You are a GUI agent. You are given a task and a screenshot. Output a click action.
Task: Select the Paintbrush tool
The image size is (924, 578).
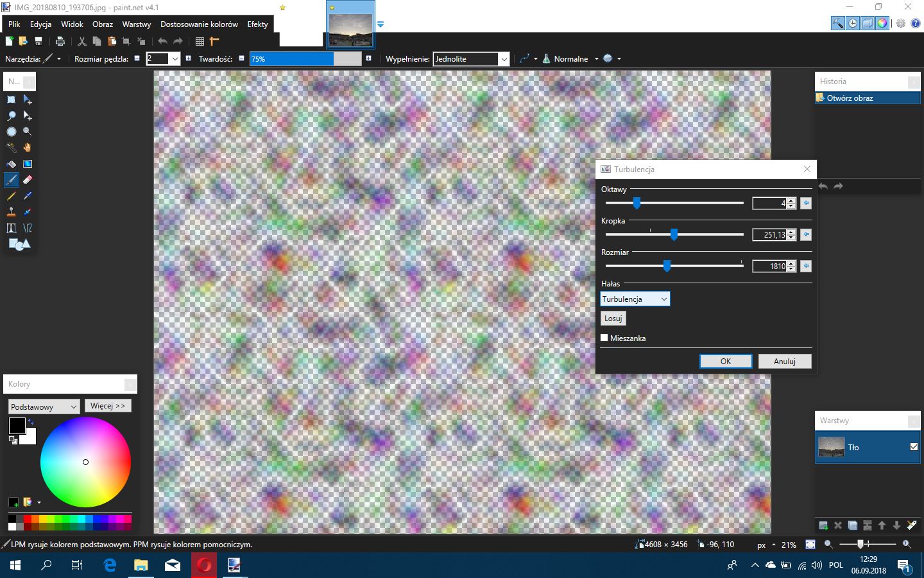[x=12, y=180]
